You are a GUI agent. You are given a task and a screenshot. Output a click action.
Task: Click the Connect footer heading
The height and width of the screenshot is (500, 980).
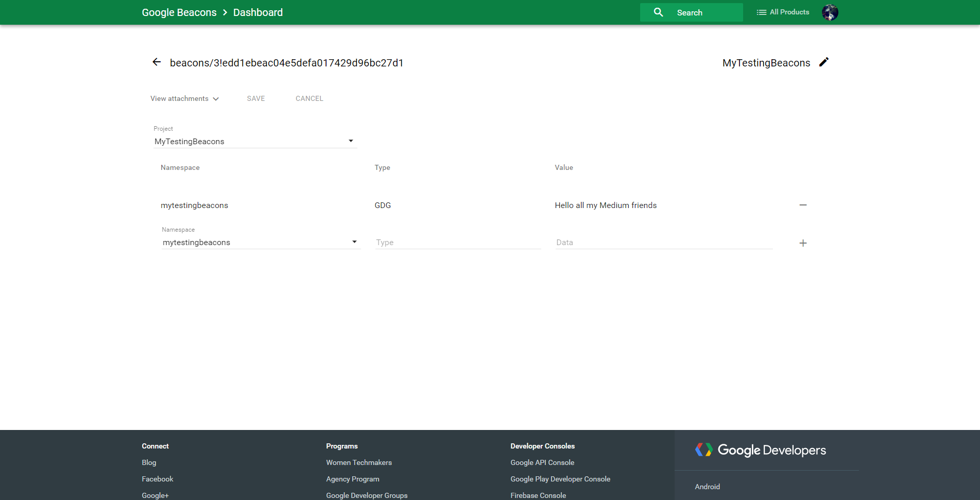[155, 446]
